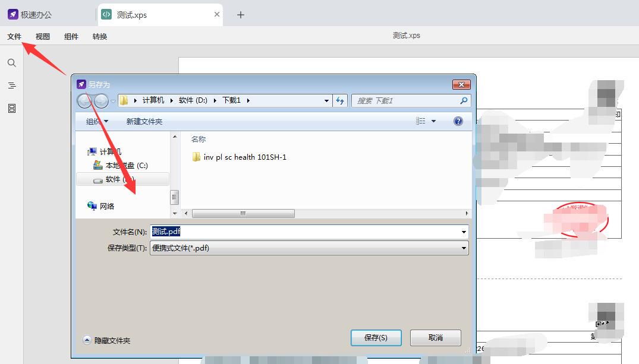Click 下载1 in the address breadcrumb
The image size is (639, 364).
[231, 100]
